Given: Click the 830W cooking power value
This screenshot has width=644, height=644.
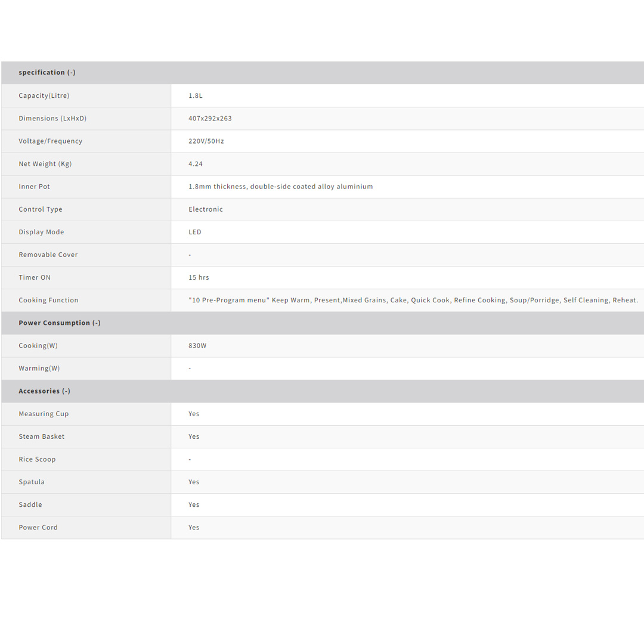Looking at the screenshot, I should pyautogui.click(x=197, y=346).
